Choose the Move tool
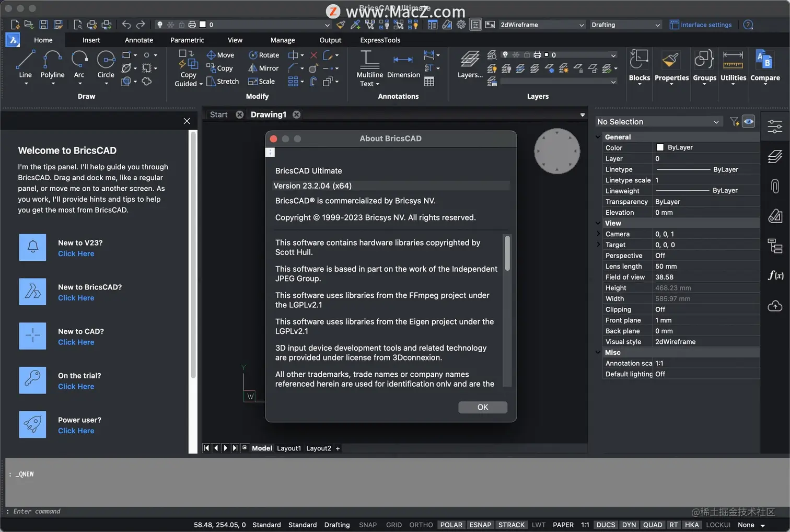The height and width of the screenshot is (532, 790). [220, 55]
